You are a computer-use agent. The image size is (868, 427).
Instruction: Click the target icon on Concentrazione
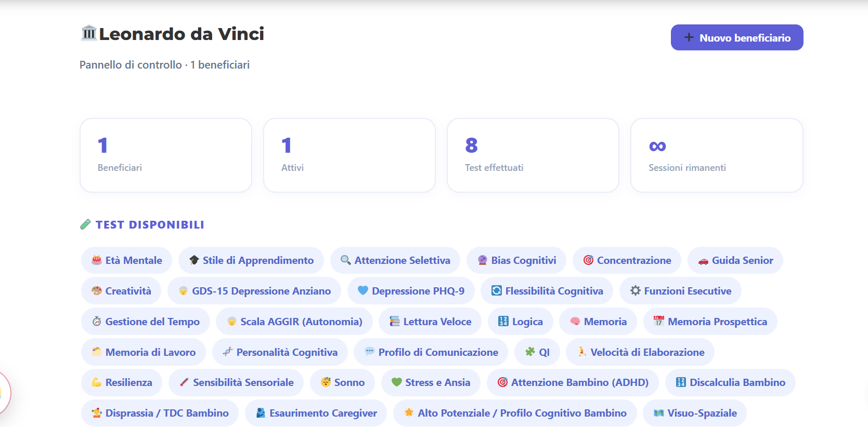coord(588,260)
